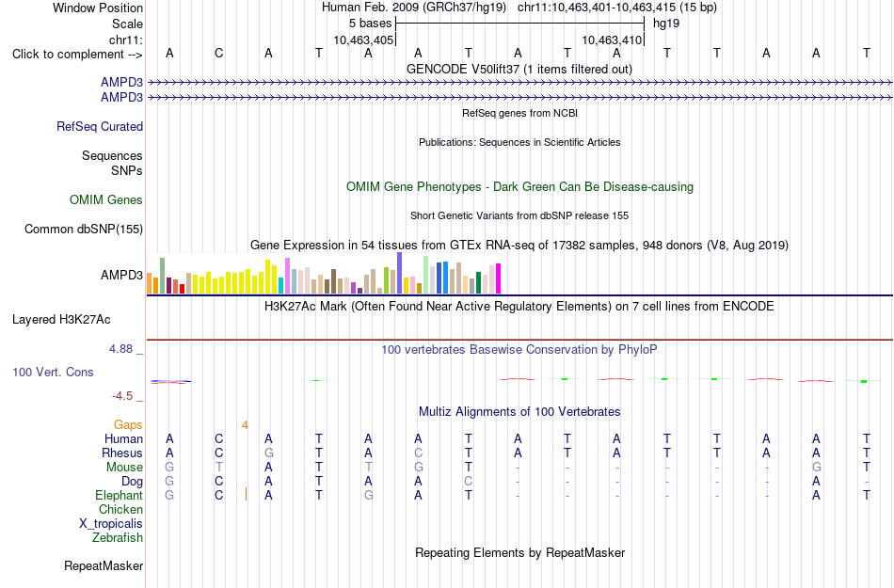
Task: Click the Layered H3K27Ac label
Action: pos(61,320)
